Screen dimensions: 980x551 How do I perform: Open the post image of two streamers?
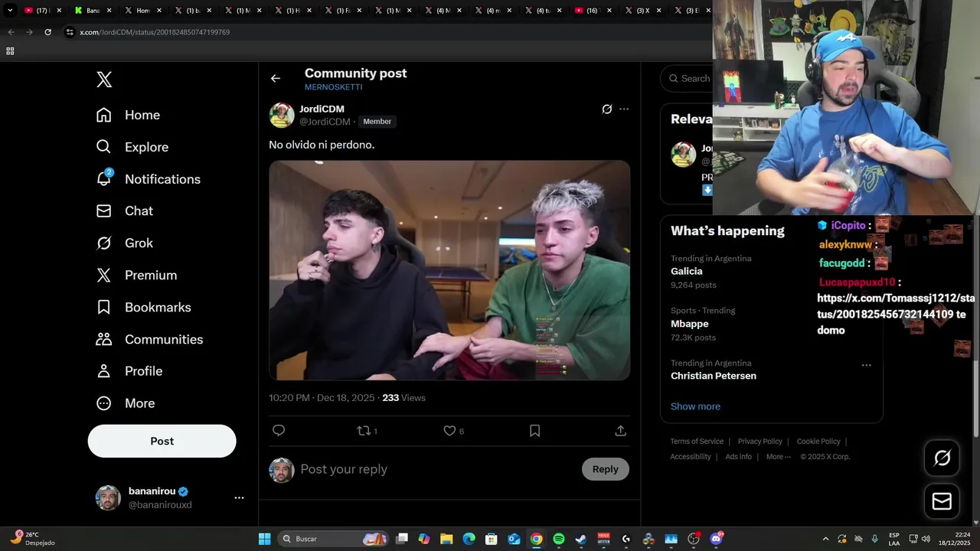pyautogui.click(x=449, y=270)
